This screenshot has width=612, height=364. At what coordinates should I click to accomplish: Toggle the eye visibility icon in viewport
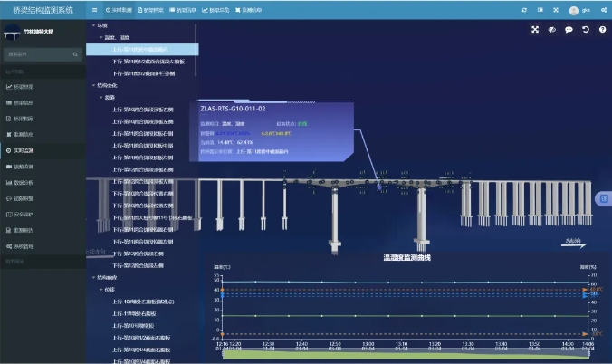[551, 29]
